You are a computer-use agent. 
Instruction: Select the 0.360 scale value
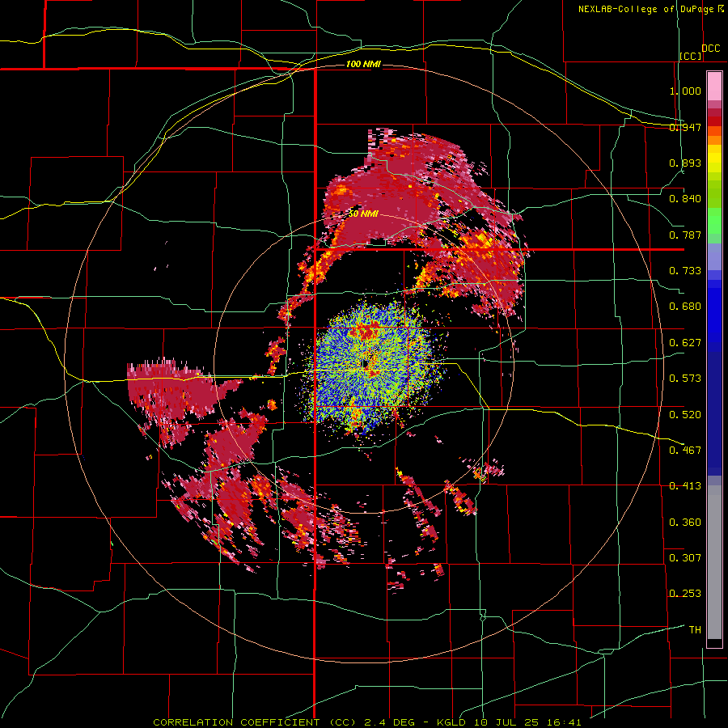coord(685,523)
